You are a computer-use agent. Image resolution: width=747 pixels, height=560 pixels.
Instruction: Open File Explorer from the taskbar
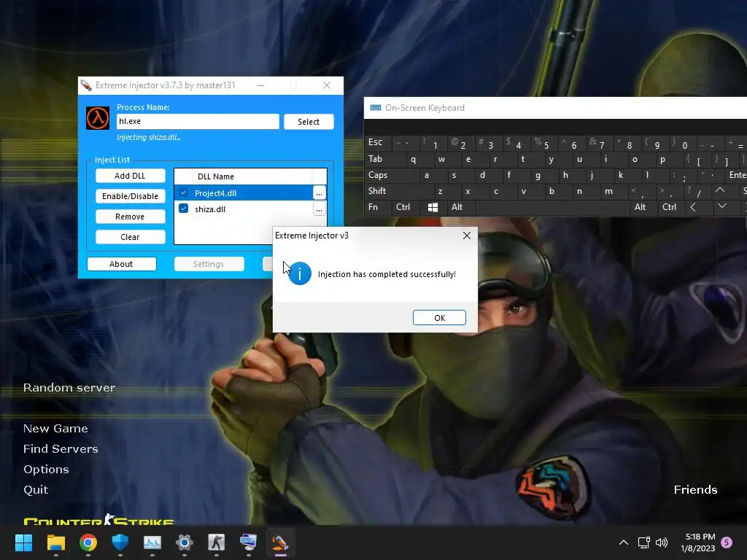coord(55,542)
